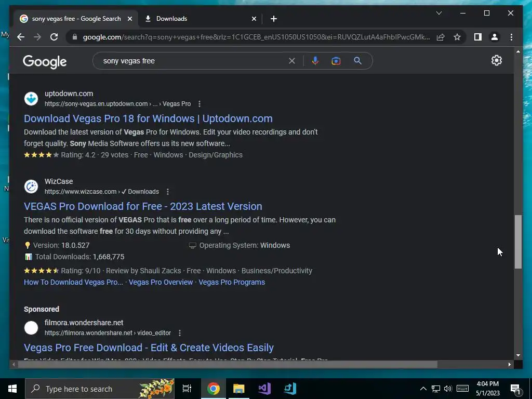
Task: Click the scroll up arrow
Action: [x=518, y=52]
